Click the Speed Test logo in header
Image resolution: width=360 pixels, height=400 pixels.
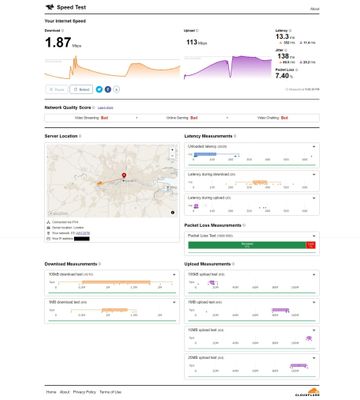coord(66,7)
